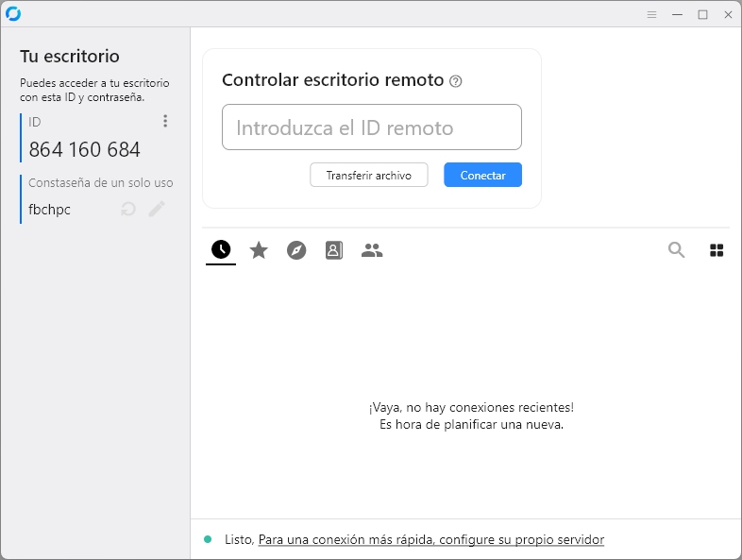Open the address book tab
This screenshot has width=742, height=560.
[x=334, y=250]
